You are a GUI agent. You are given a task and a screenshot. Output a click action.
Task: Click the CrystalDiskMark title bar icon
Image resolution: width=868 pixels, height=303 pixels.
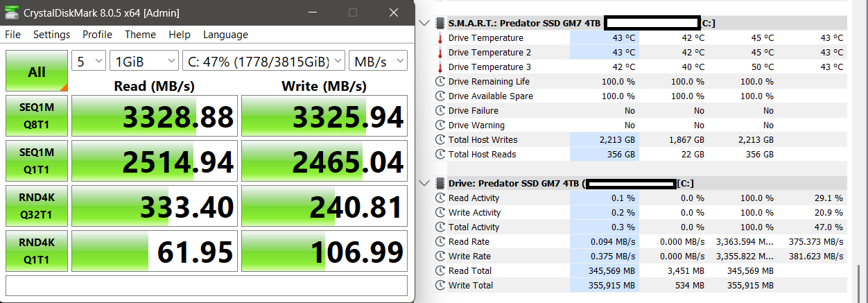13,12
